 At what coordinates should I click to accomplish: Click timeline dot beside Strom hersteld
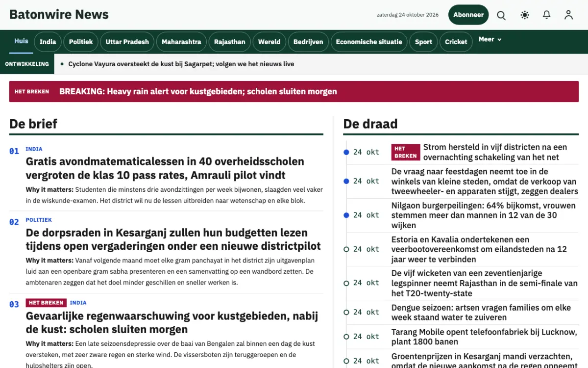346,152
